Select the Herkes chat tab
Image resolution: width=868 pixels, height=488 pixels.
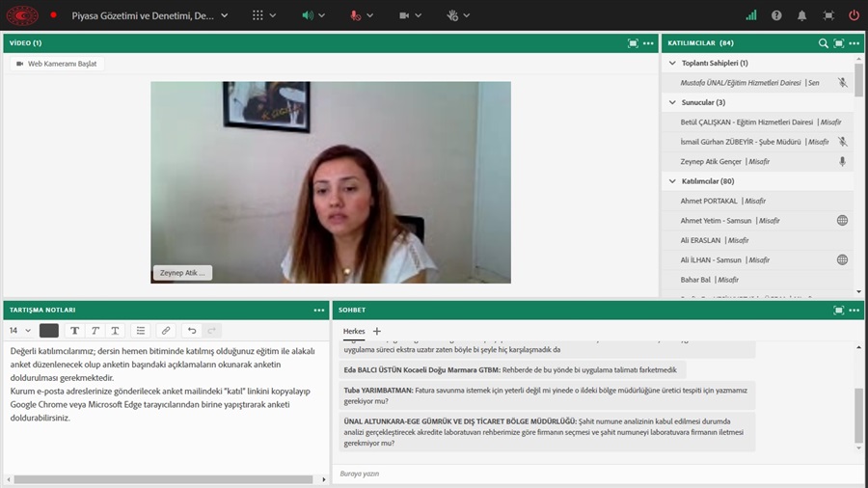354,331
